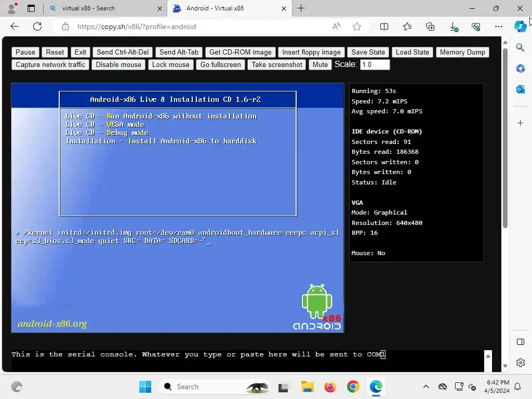Close the virtual x86 - Search tab
Screen dimensions: 532x399
(x=159, y=8)
